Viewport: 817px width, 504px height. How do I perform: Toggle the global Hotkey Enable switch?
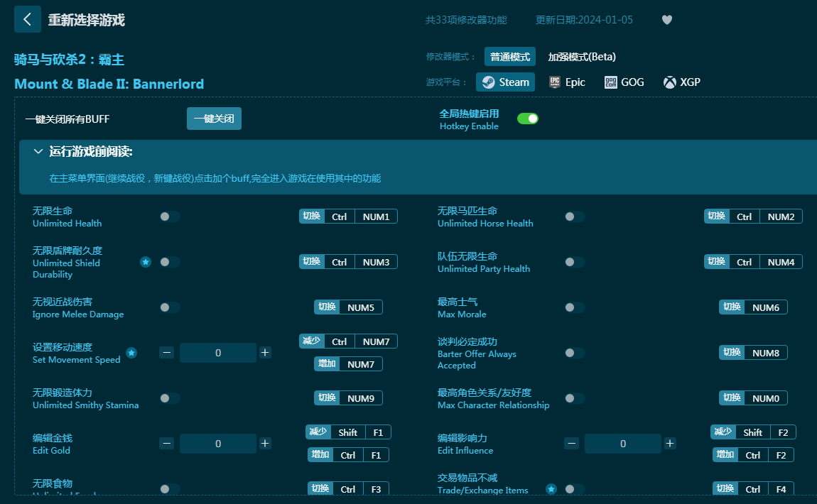click(528, 119)
